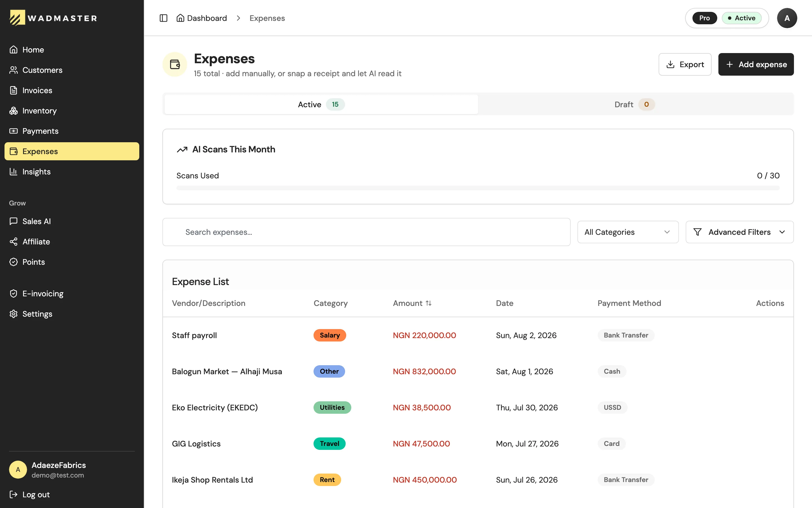Click the Salary category tag
The height and width of the screenshot is (508, 812).
pos(330,335)
